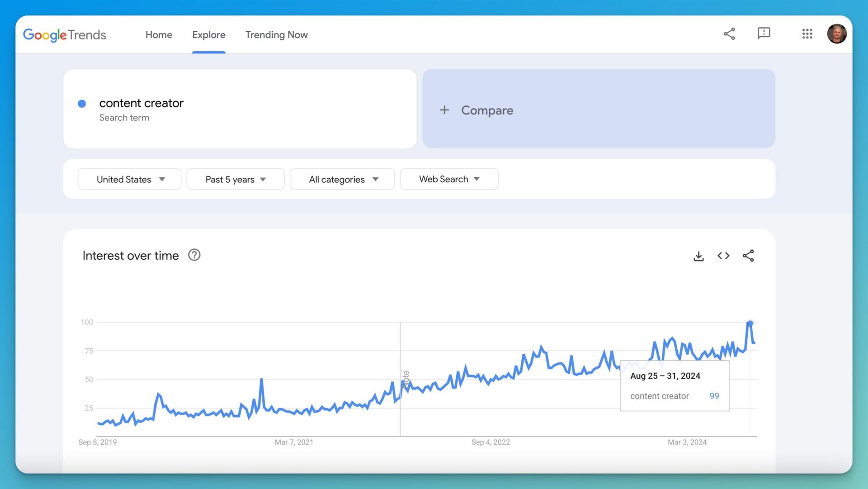The width and height of the screenshot is (868, 489).
Task: Click the share icon in the top toolbar
Action: click(729, 34)
